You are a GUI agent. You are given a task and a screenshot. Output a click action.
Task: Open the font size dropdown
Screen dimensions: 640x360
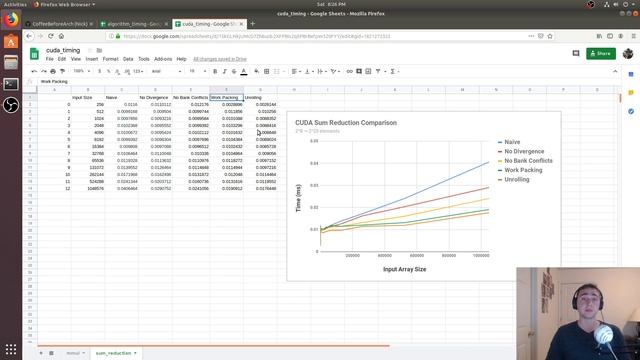click(198, 71)
